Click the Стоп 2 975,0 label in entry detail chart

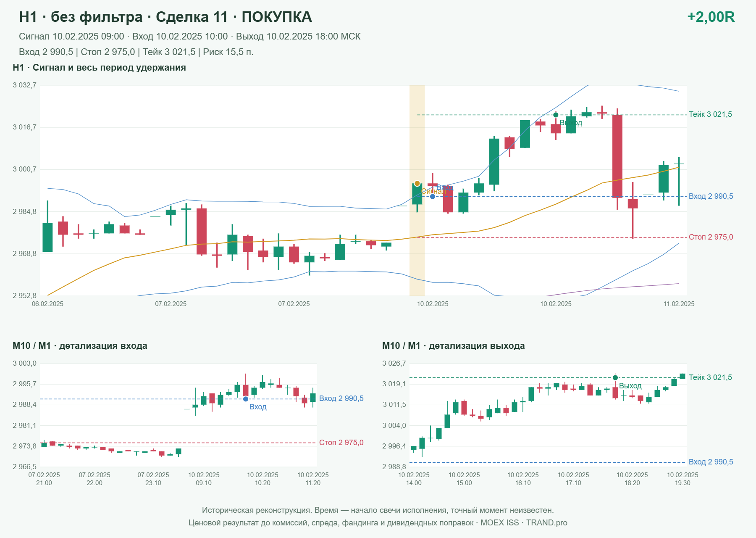[341, 443]
